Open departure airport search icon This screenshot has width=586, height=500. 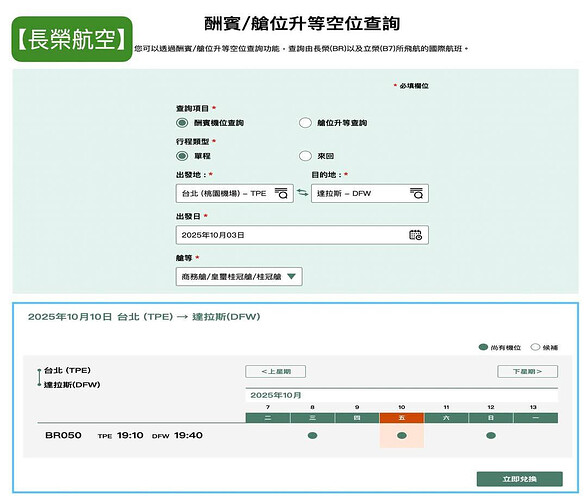pyautogui.click(x=281, y=193)
